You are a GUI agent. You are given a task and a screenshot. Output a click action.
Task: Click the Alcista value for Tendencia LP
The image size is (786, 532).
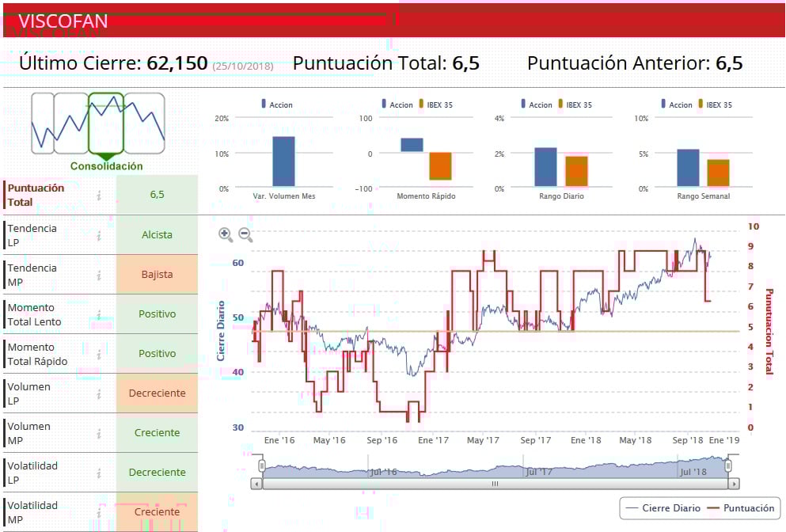click(157, 234)
